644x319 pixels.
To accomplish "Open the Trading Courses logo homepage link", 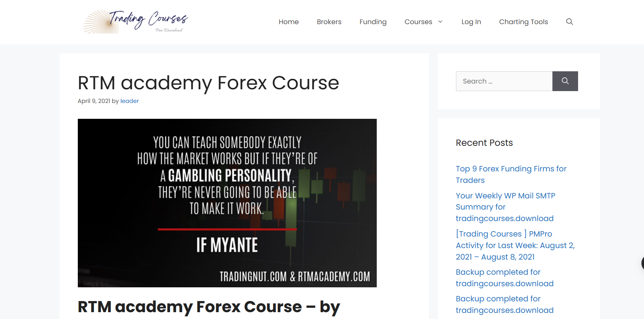I will 136,22.
